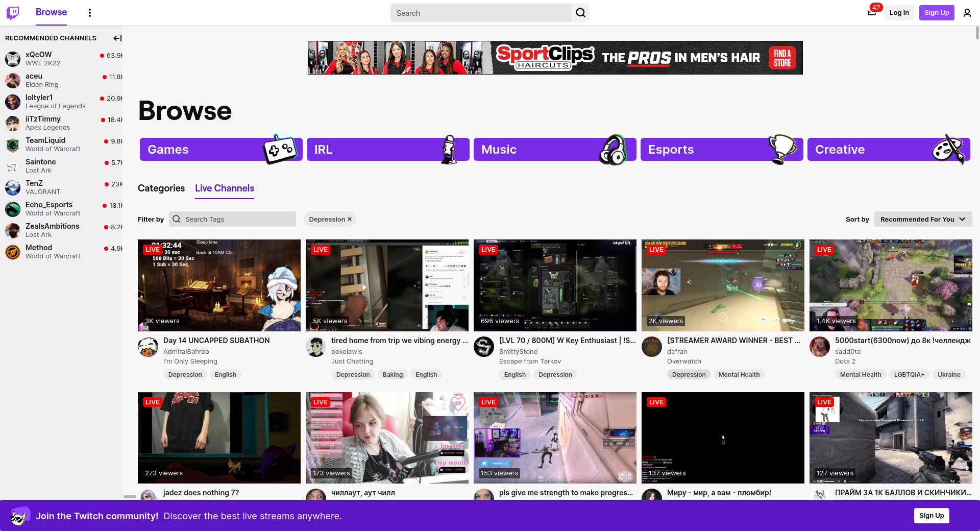The image size is (980, 531).
Task: Open the notifications inbox icon
Action: point(872,13)
